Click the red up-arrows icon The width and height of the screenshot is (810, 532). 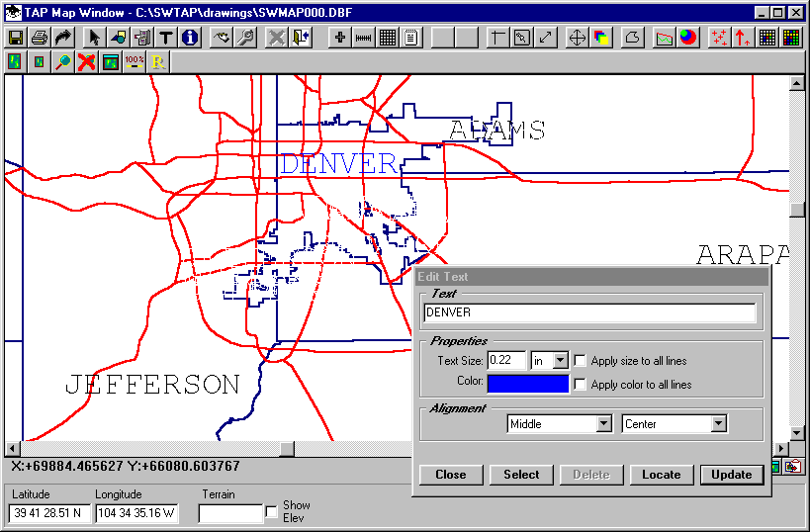click(743, 38)
